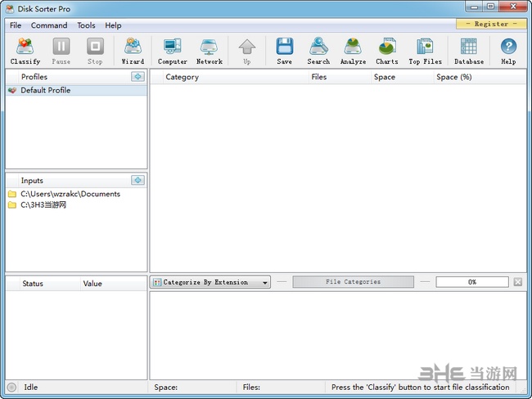Click the Files: status bar field
532x399 pixels.
[x=281, y=387]
